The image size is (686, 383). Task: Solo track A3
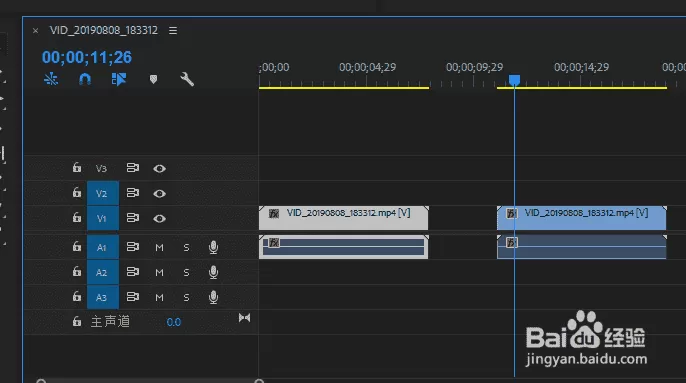pyautogui.click(x=186, y=298)
